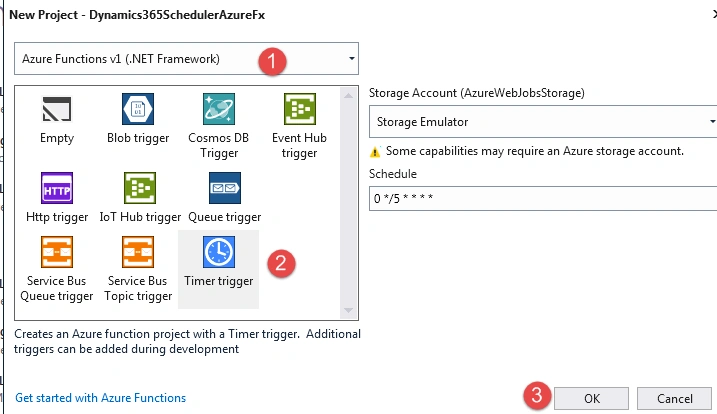Select the Blob trigger icon
Viewport: 717px width, 414px height.
pos(138,109)
